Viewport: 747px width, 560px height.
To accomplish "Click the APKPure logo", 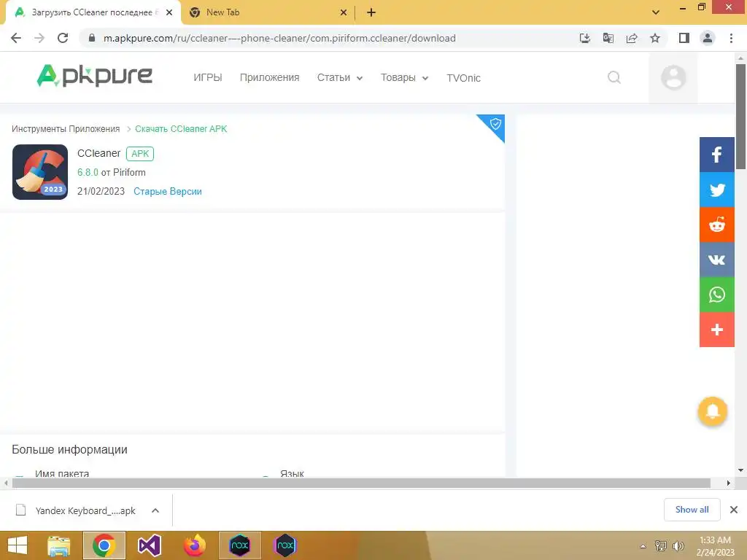I will tap(94, 76).
